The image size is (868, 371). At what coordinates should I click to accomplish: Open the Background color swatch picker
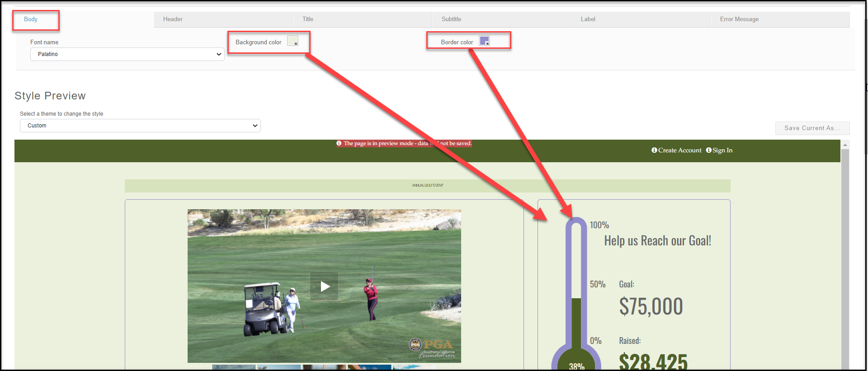pyautogui.click(x=293, y=41)
